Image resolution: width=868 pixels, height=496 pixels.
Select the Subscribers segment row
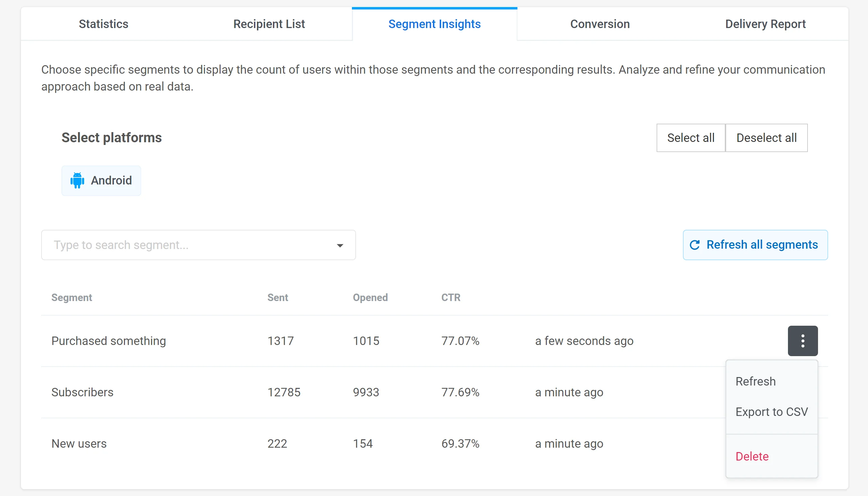(x=82, y=392)
